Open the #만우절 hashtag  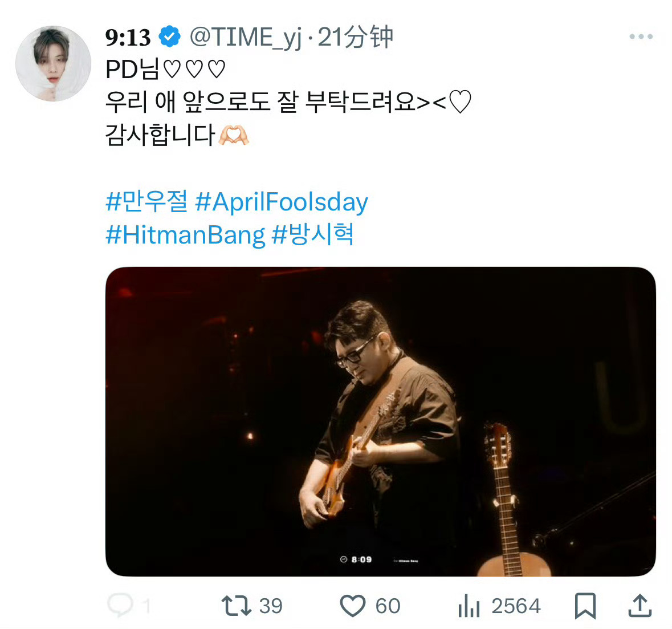(x=146, y=202)
